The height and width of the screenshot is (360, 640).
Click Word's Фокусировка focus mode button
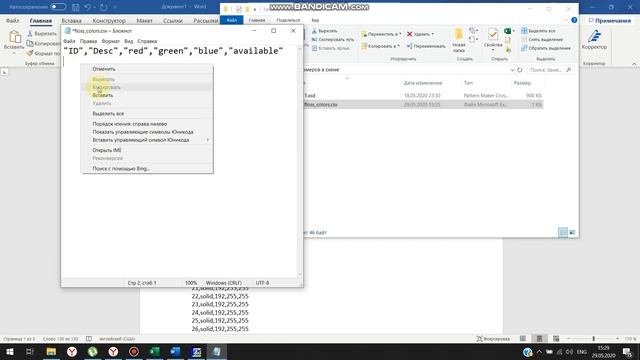[493, 339]
